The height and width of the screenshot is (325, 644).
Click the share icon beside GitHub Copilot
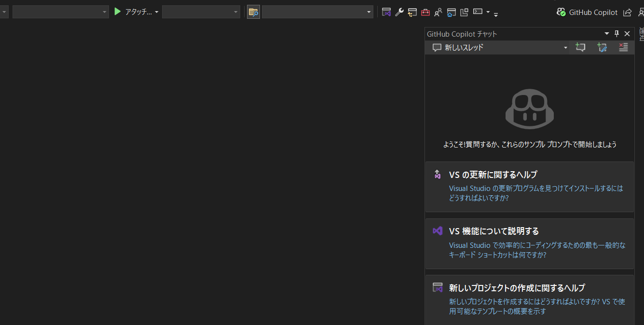click(627, 12)
